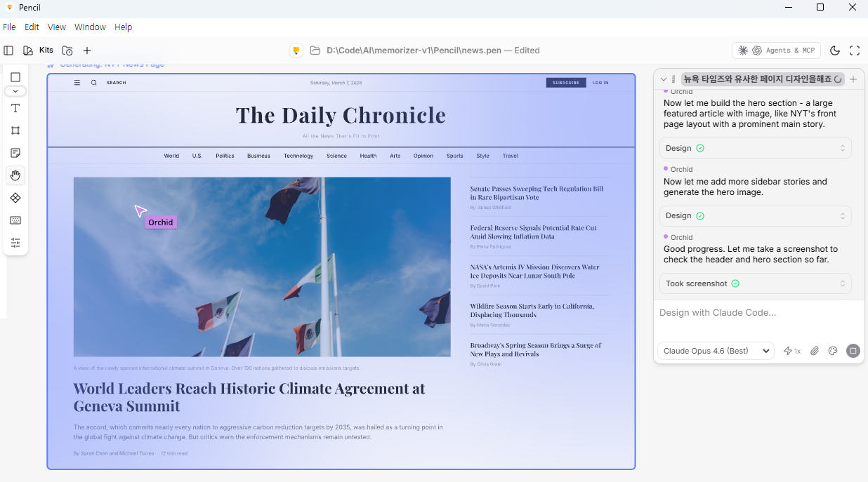Open the theme color palette icon
868x482 pixels.
[833, 351]
